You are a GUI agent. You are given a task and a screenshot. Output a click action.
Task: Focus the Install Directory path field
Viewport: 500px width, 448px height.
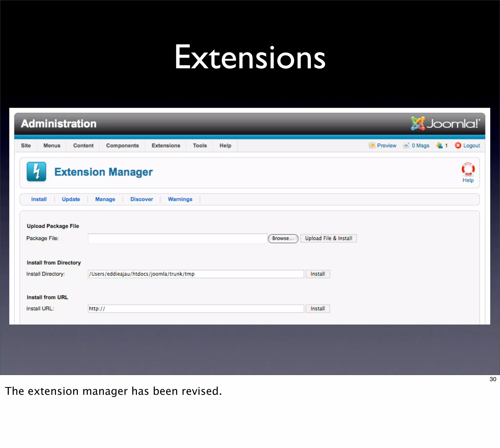click(x=196, y=274)
